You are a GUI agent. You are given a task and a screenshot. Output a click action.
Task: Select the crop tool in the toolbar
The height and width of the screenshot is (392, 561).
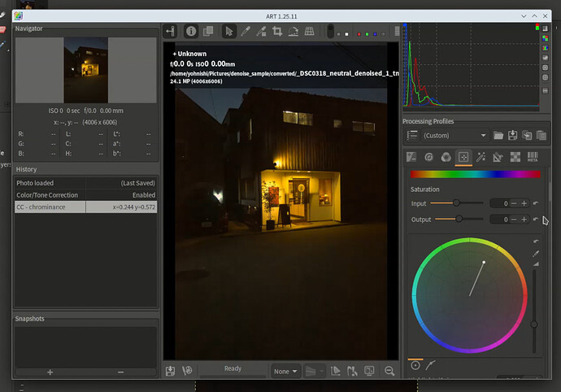pos(278,32)
